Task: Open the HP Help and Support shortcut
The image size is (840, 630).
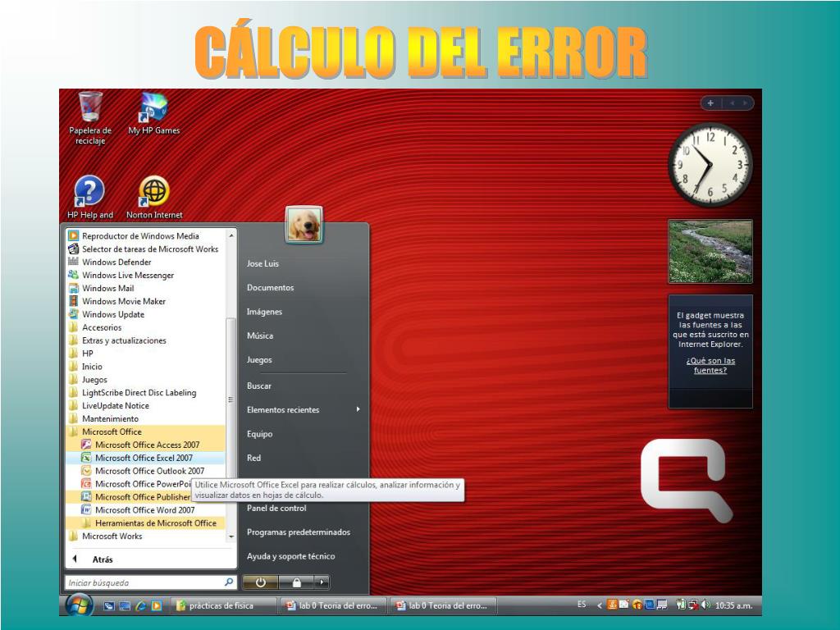Action: click(90, 197)
